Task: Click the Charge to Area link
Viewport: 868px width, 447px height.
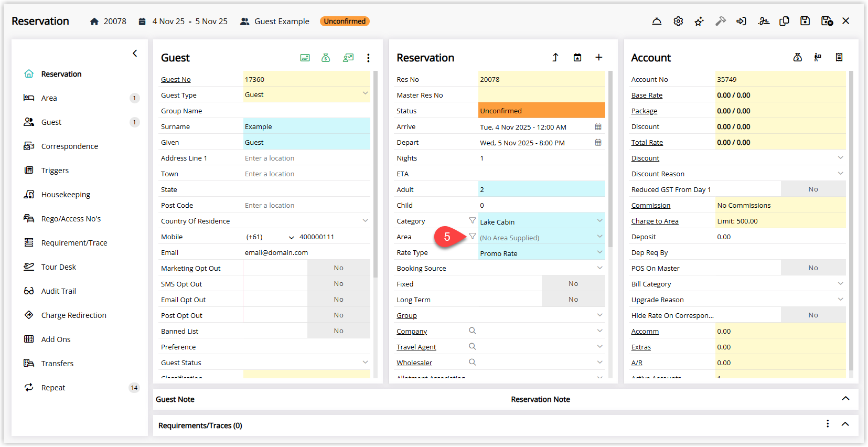Action: tap(655, 221)
